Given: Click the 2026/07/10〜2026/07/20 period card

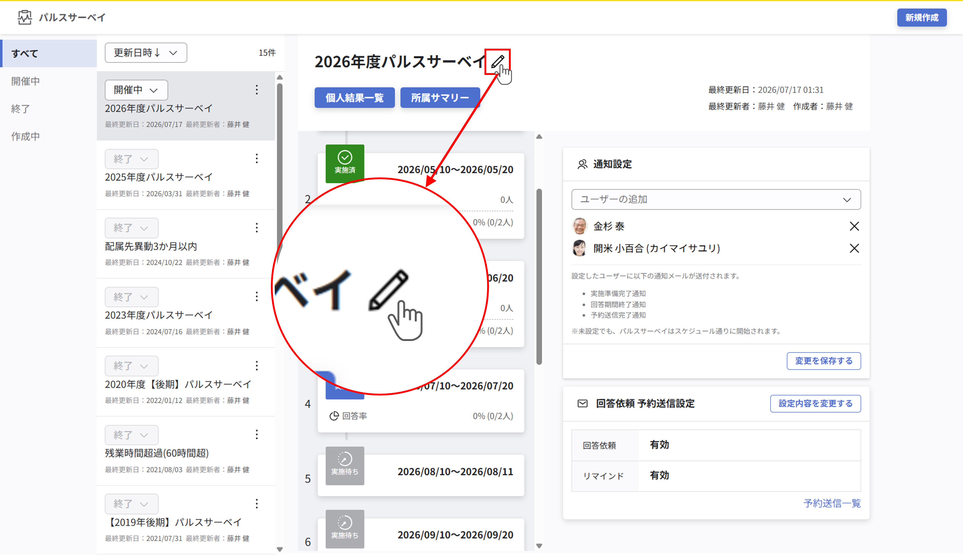Looking at the screenshot, I should point(421,401).
